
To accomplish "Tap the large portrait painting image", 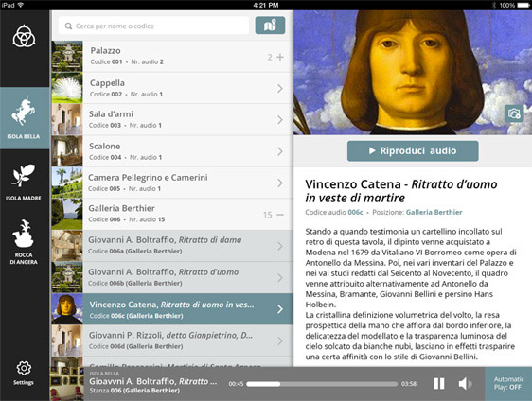I will click(x=413, y=73).
